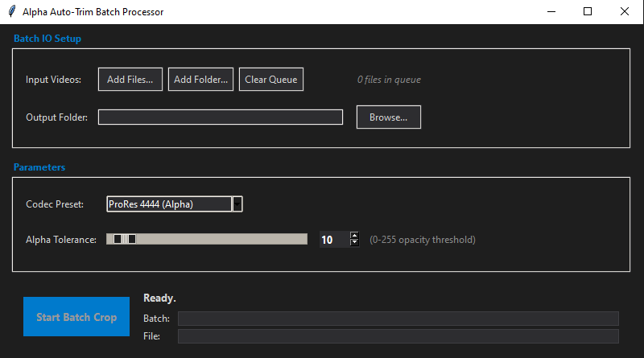
Task: Click the Alpha Tolerance value field
Action: pyautogui.click(x=332, y=240)
